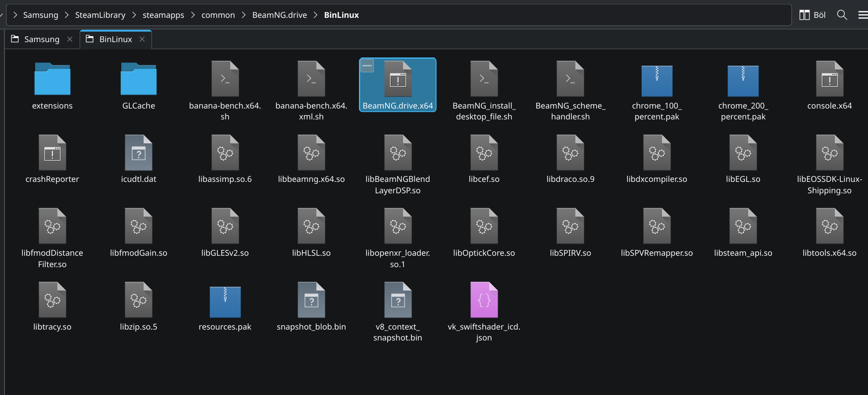This screenshot has width=868, height=395.
Task: Switch to the Samsung tab
Action: click(42, 39)
